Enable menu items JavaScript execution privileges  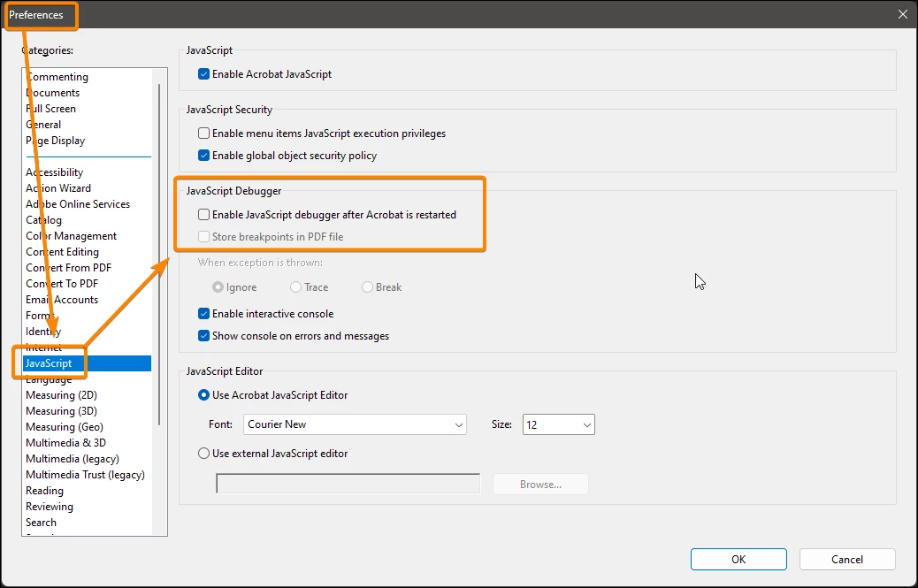click(x=203, y=134)
